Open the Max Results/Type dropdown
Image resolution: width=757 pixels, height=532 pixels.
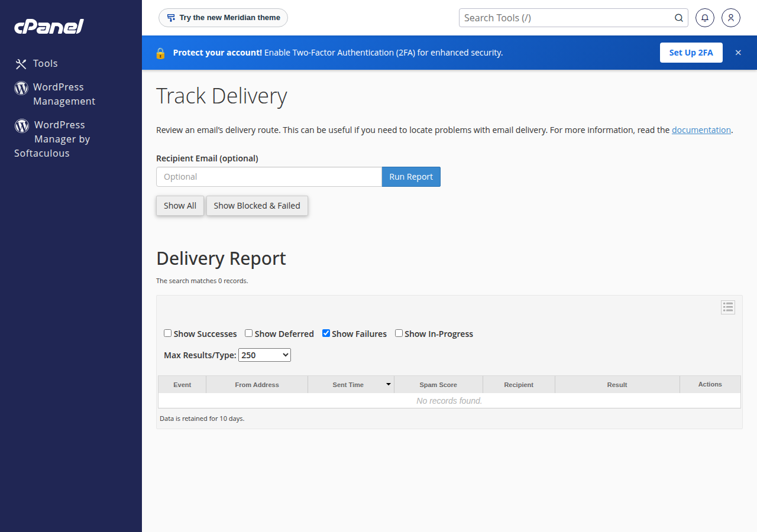click(264, 355)
